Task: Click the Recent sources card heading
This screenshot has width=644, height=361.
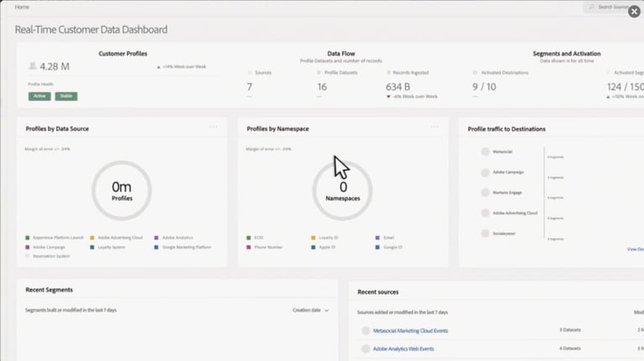Action: (378, 292)
